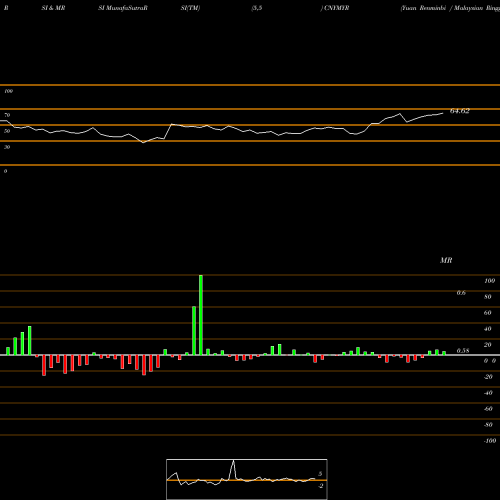Click the 100 level label on RSI axis
This screenshot has width=500, height=500.
pos(8,91)
